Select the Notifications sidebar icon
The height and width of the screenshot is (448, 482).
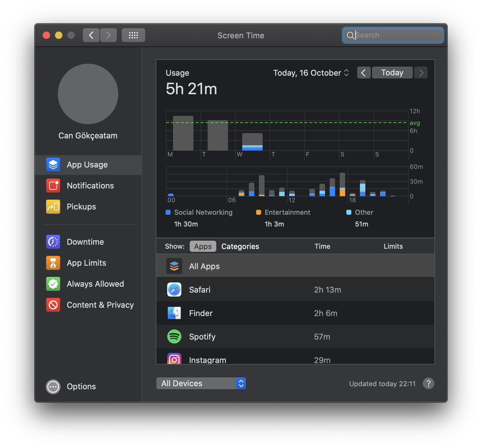tap(53, 186)
